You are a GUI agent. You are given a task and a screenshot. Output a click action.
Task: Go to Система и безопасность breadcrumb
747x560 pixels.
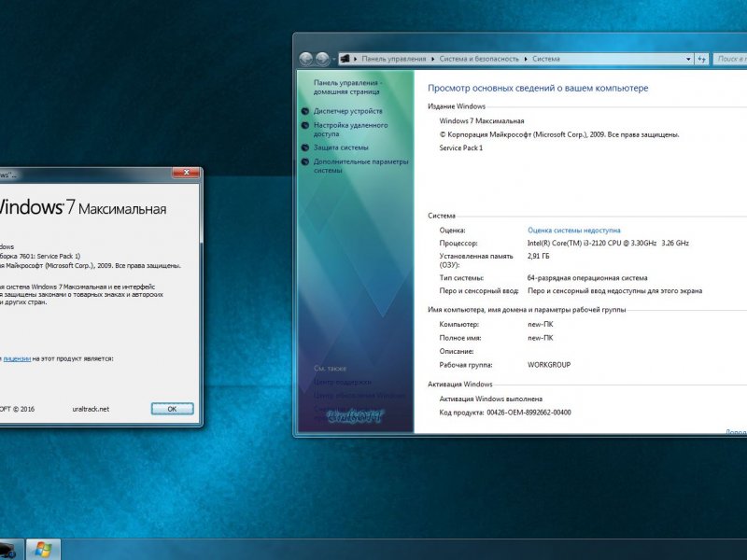tap(479, 59)
